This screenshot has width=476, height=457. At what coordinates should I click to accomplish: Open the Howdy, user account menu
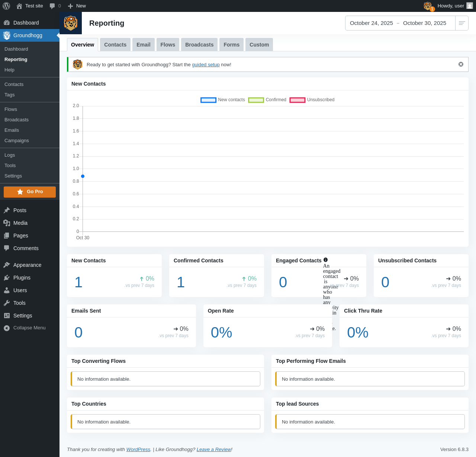[454, 6]
